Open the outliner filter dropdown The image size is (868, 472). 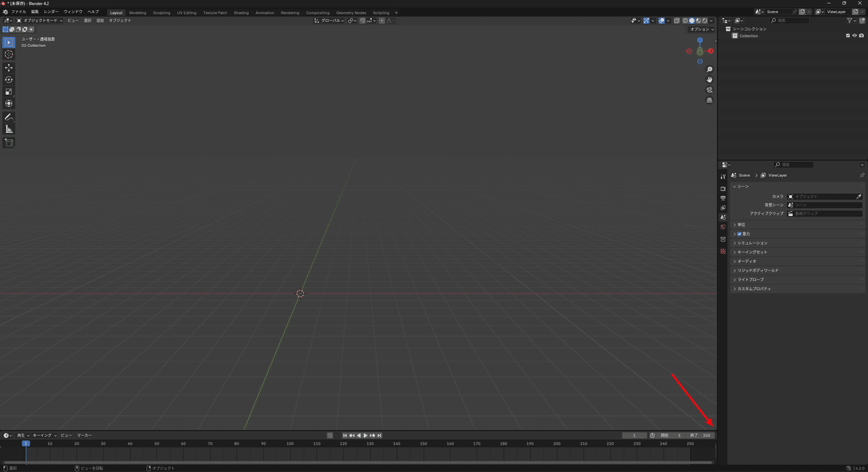click(852, 21)
